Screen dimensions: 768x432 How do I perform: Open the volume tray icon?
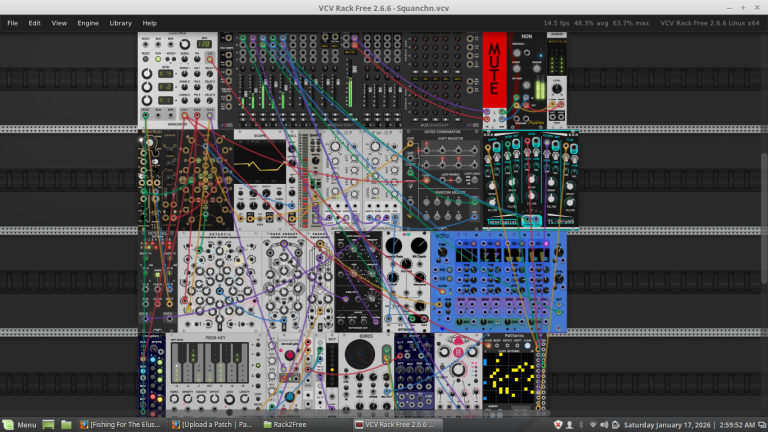pos(604,425)
